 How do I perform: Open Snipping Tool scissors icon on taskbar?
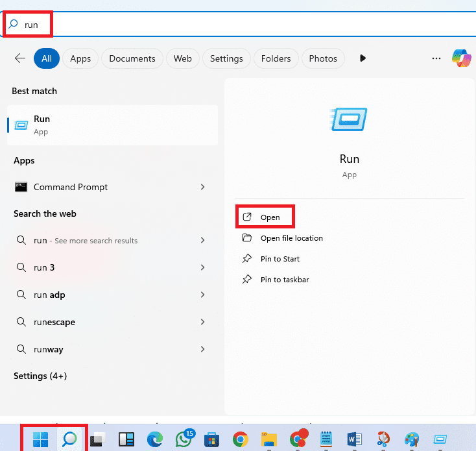coord(383,439)
